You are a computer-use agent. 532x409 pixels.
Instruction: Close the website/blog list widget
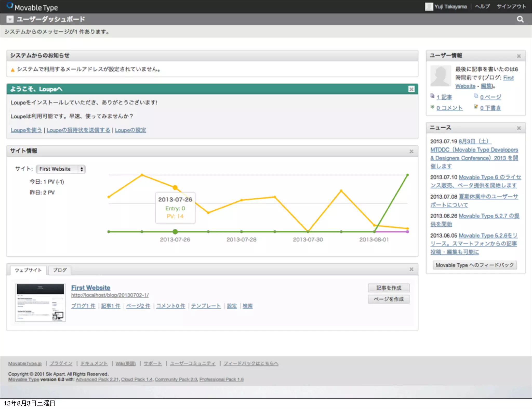click(x=411, y=269)
